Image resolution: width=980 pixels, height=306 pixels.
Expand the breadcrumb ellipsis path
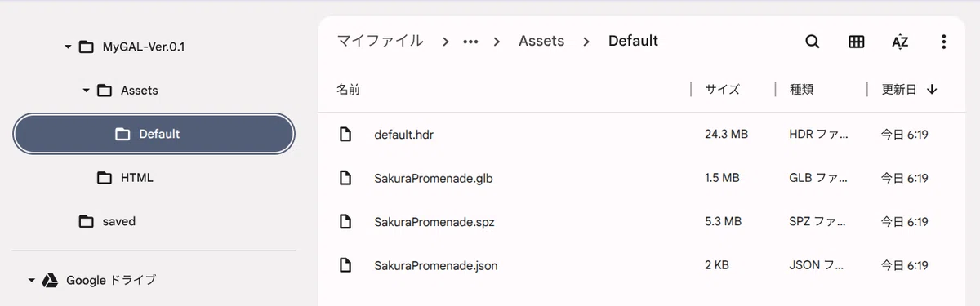click(x=470, y=41)
